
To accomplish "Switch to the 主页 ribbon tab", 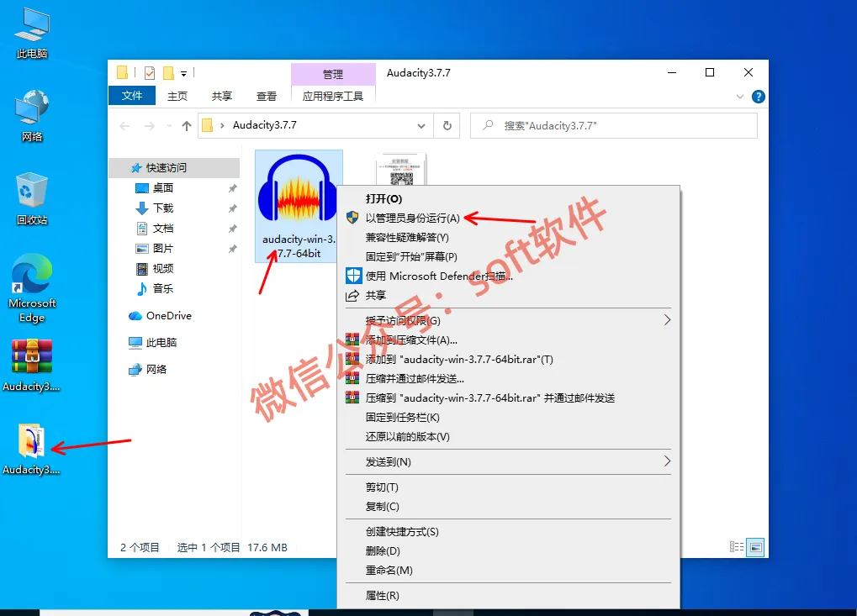I will 177,96.
